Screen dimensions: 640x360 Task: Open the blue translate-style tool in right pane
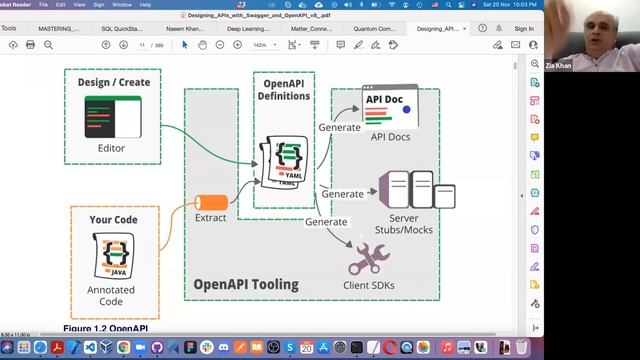tap(535, 156)
